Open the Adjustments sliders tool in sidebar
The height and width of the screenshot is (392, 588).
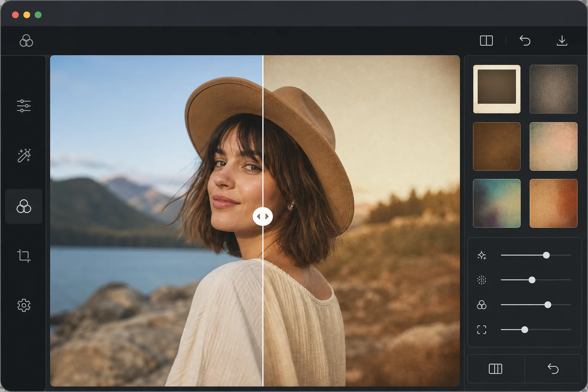coord(24,106)
